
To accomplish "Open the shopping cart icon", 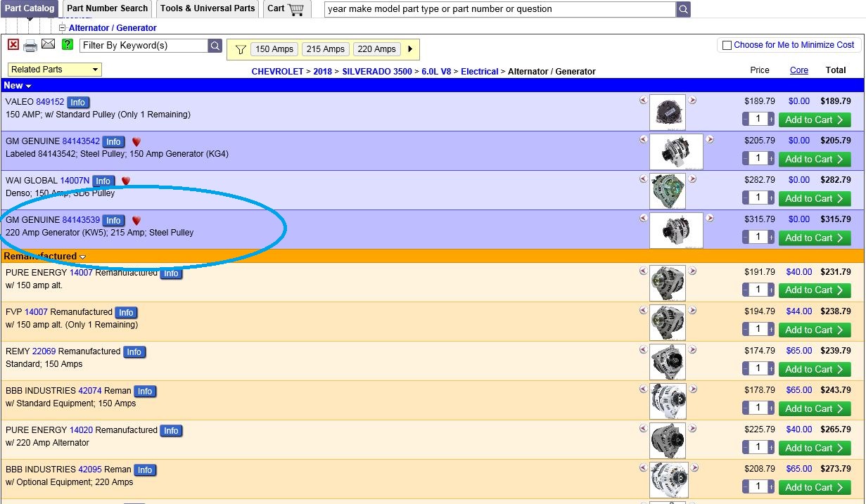I will pyautogui.click(x=296, y=9).
